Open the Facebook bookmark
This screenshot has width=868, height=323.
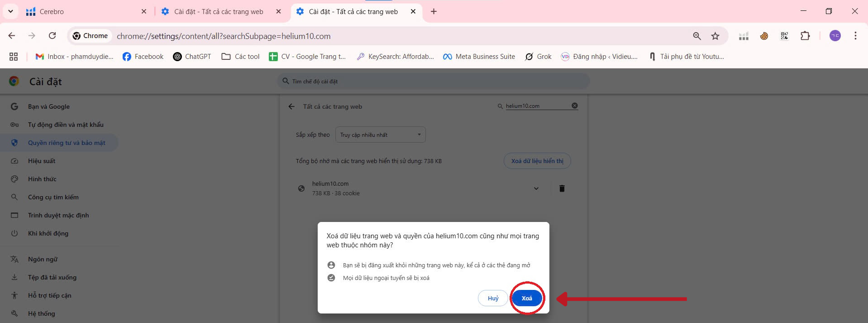(x=143, y=57)
